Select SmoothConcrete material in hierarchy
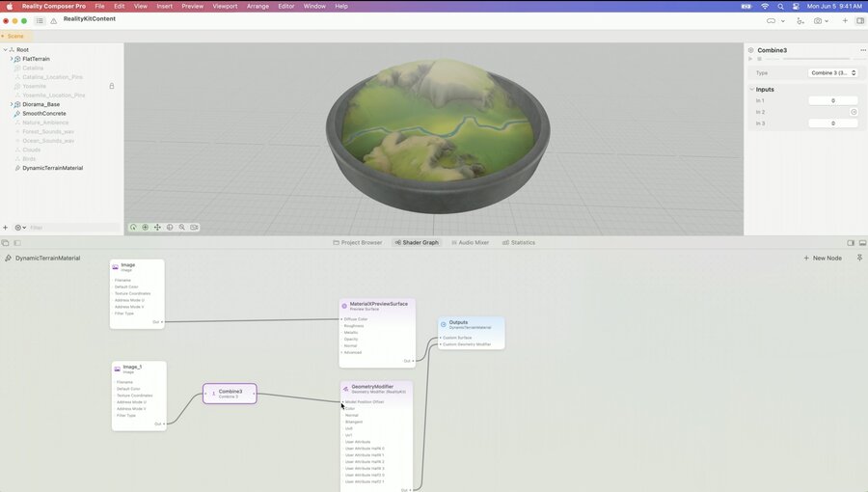Viewport: 868px width, 492px height. tap(43, 114)
